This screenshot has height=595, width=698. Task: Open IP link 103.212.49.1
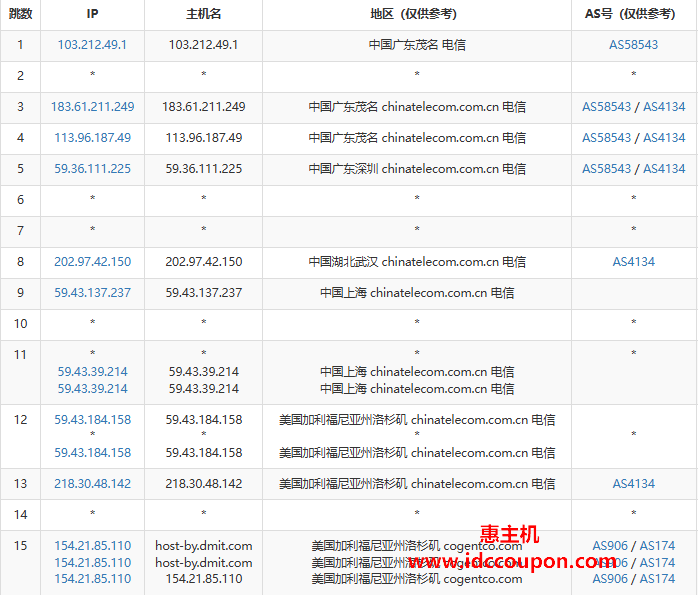tap(92, 45)
